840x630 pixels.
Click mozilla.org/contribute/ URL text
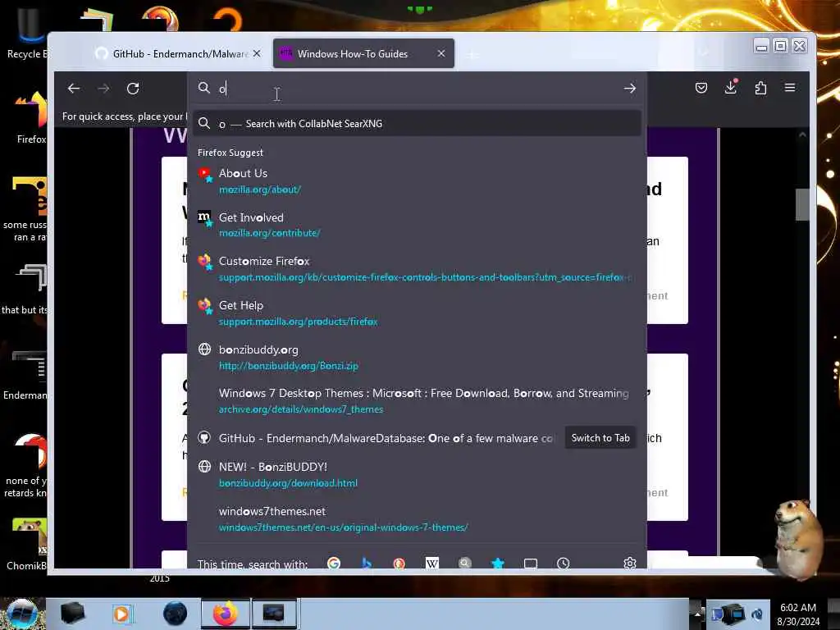click(269, 233)
